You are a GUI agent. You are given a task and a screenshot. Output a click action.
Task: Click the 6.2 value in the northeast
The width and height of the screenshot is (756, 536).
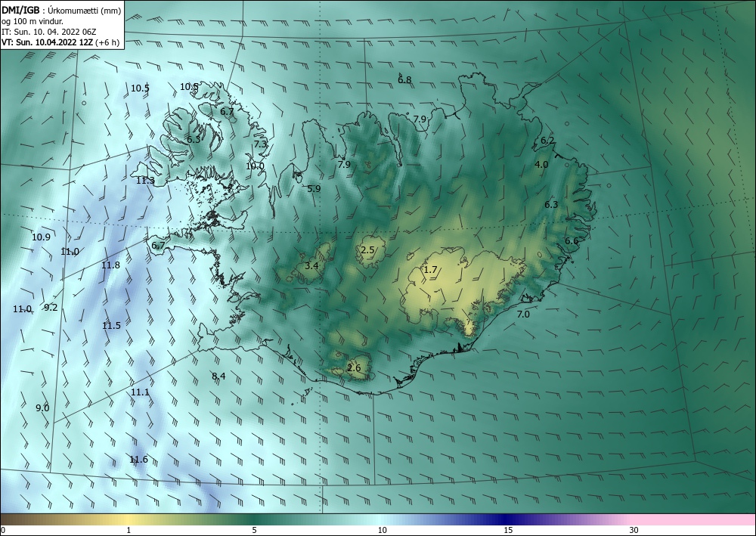click(547, 141)
